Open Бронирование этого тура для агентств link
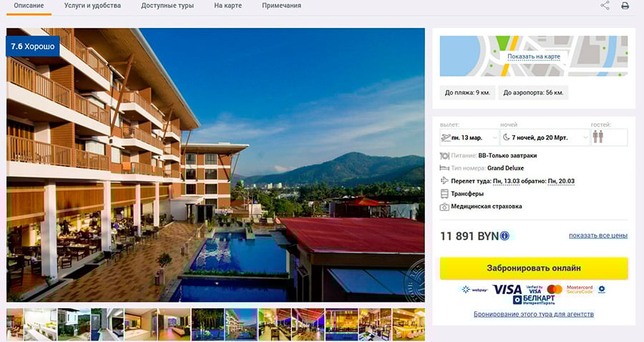 (534, 314)
